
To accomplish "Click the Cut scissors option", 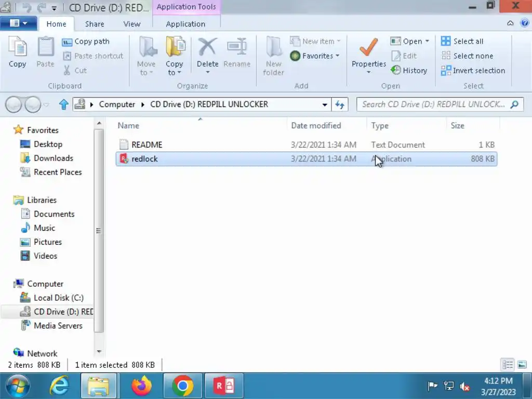I will coord(75,71).
